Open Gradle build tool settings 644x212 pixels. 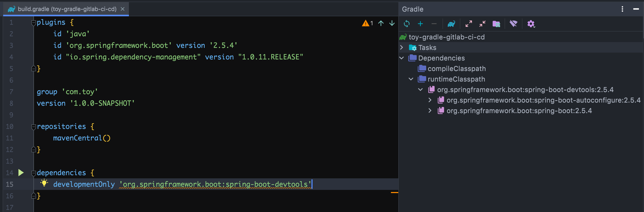click(531, 24)
